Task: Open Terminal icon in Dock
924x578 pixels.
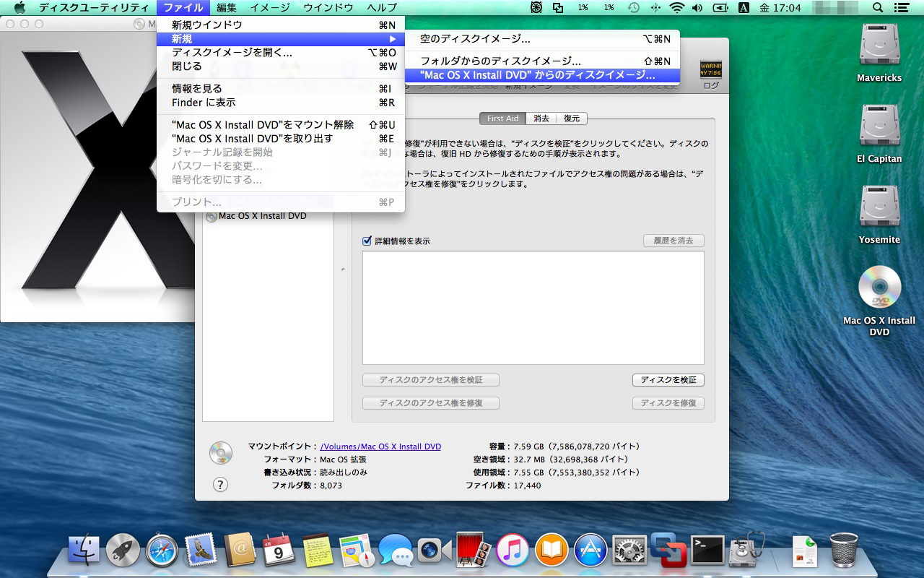Action: [x=707, y=551]
